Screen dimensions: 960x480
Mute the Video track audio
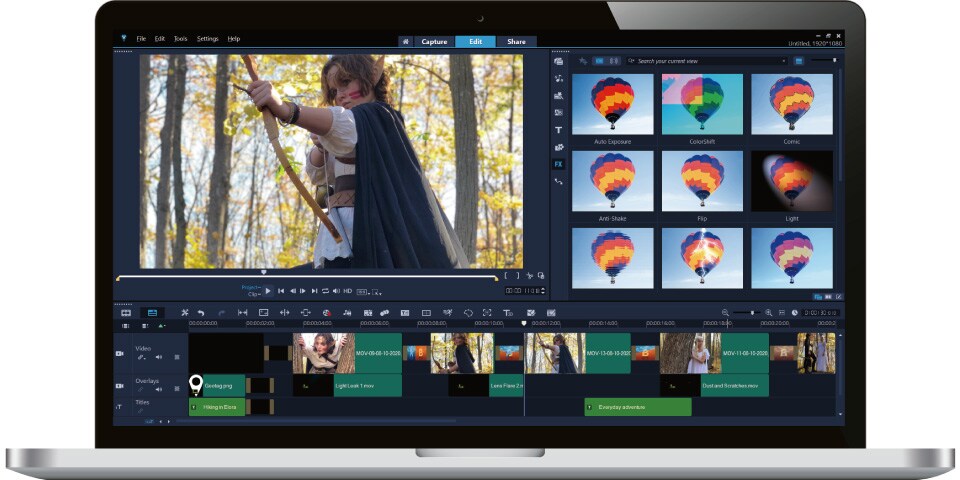pos(158,357)
